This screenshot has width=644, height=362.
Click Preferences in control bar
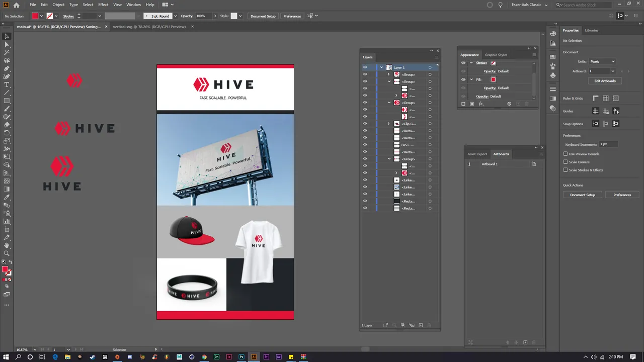[x=292, y=16]
